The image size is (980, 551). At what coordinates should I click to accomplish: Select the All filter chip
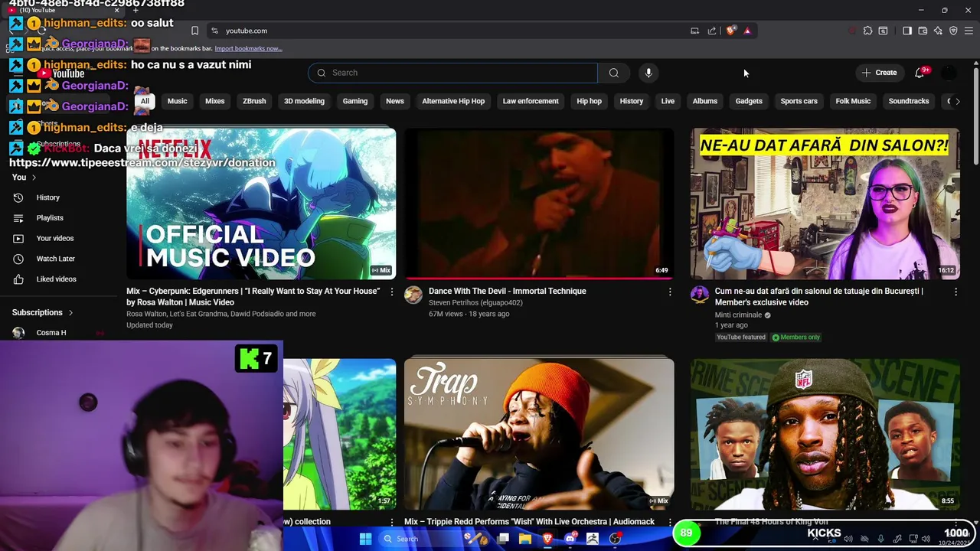145,101
